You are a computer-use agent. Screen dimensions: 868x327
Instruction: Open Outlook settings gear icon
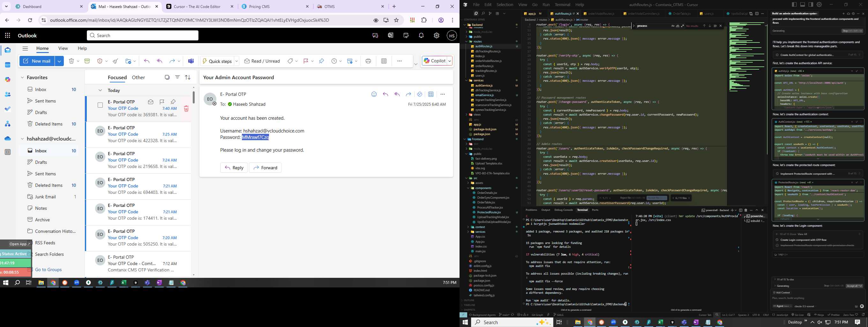pyautogui.click(x=436, y=35)
